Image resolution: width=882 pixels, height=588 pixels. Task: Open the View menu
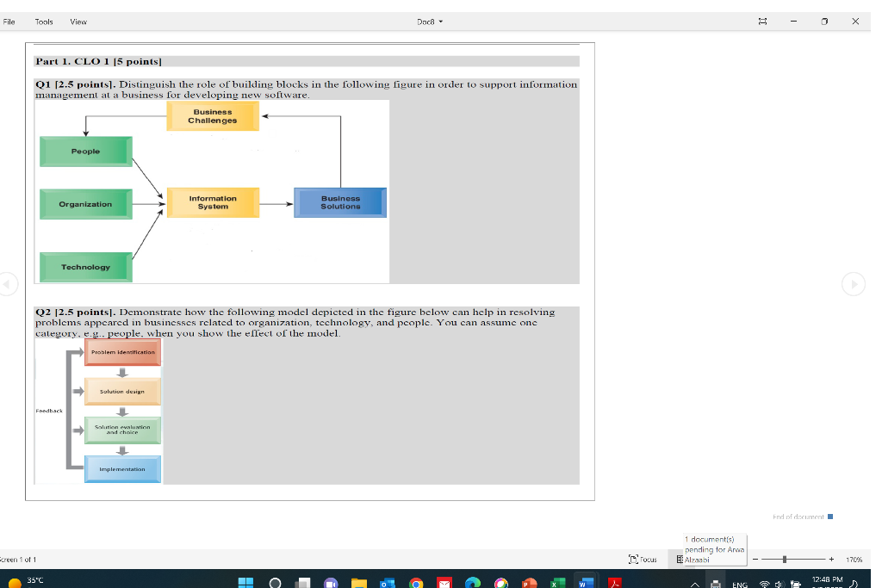coord(78,22)
